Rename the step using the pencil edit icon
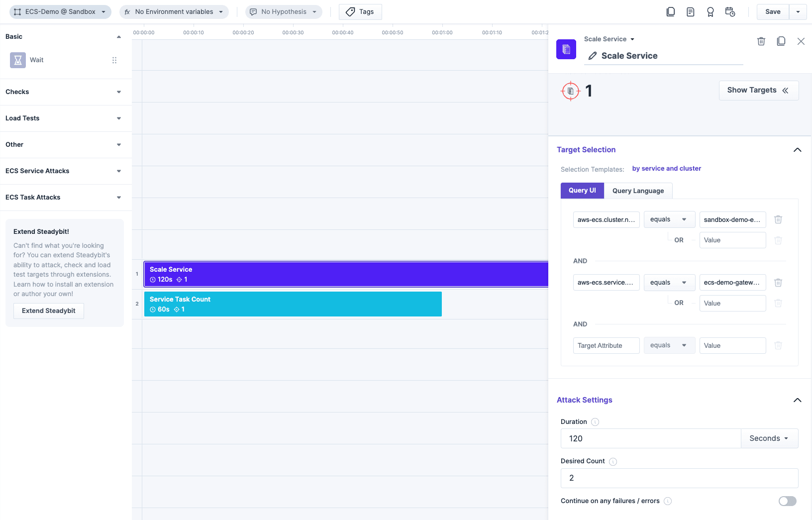 592,56
